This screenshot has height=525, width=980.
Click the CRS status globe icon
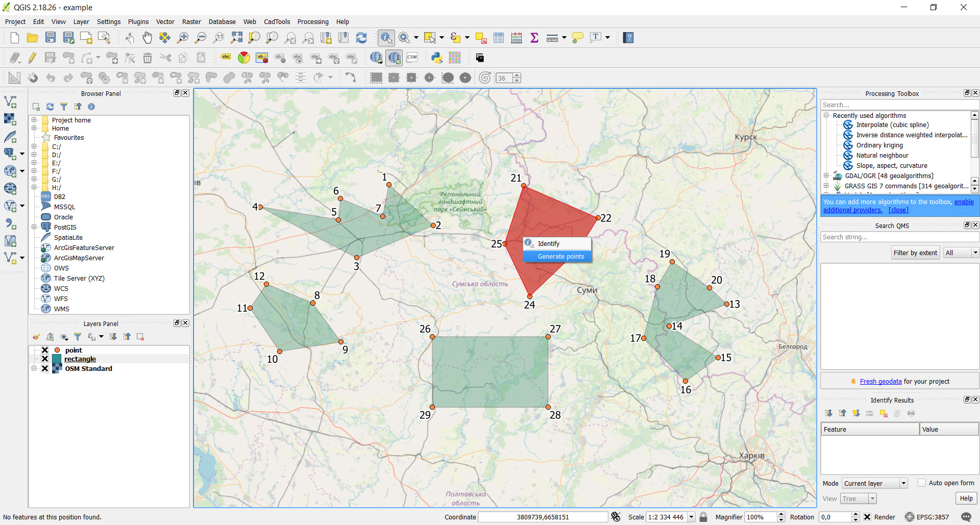point(910,517)
